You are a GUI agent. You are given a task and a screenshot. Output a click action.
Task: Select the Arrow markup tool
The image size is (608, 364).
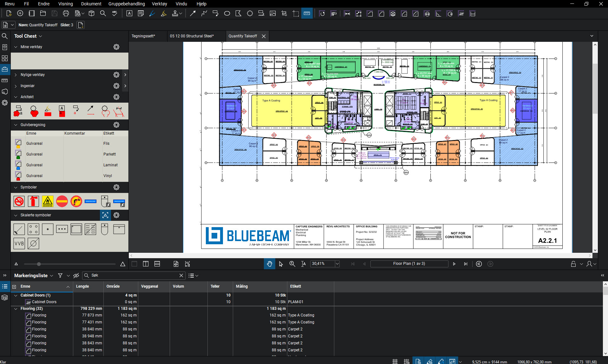193,13
